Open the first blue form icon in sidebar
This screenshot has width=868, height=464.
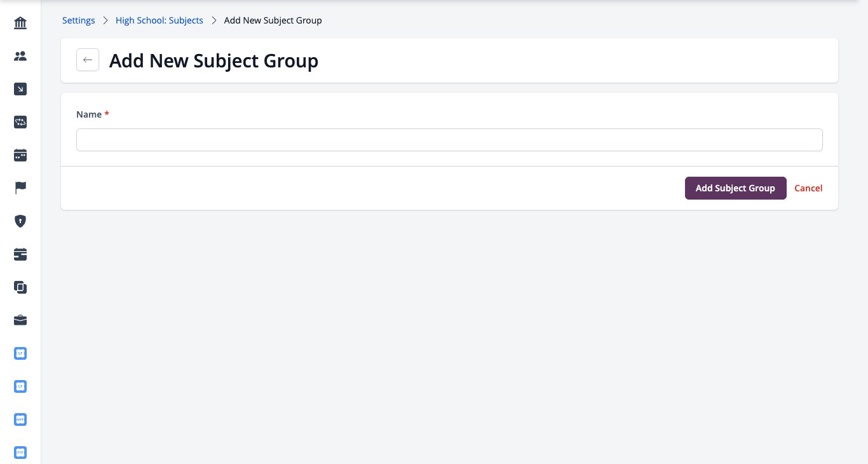pyautogui.click(x=20, y=353)
